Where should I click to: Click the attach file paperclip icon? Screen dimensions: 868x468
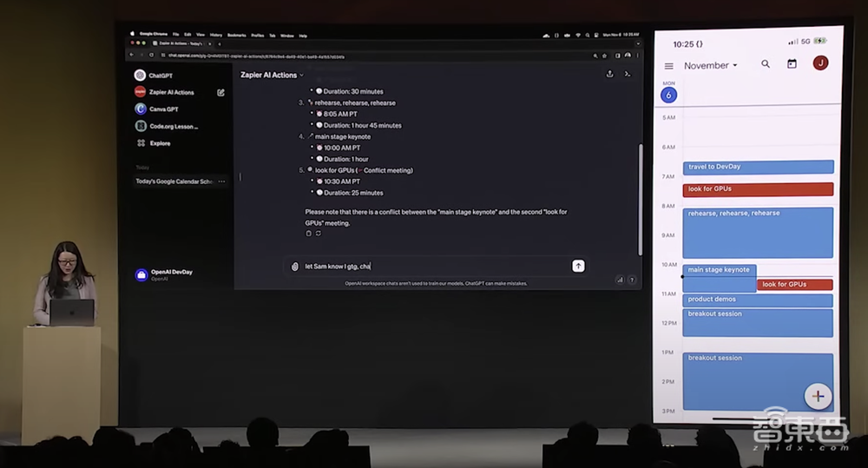295,267
